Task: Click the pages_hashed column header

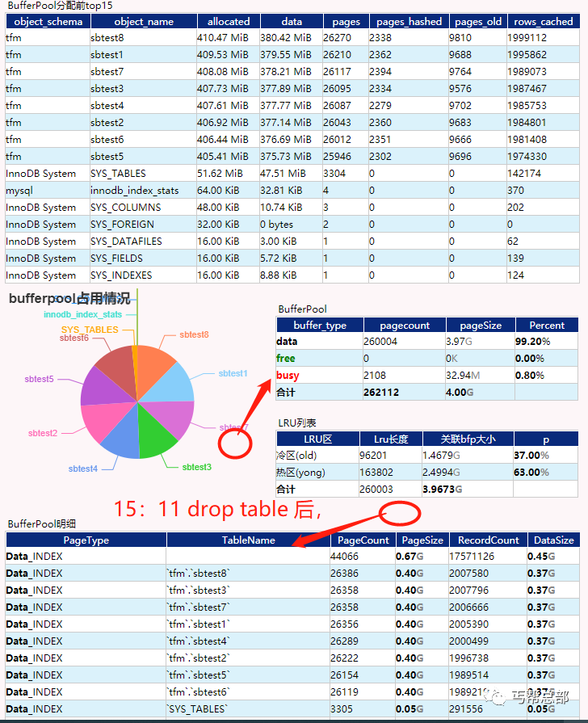Action: (409, 22)
